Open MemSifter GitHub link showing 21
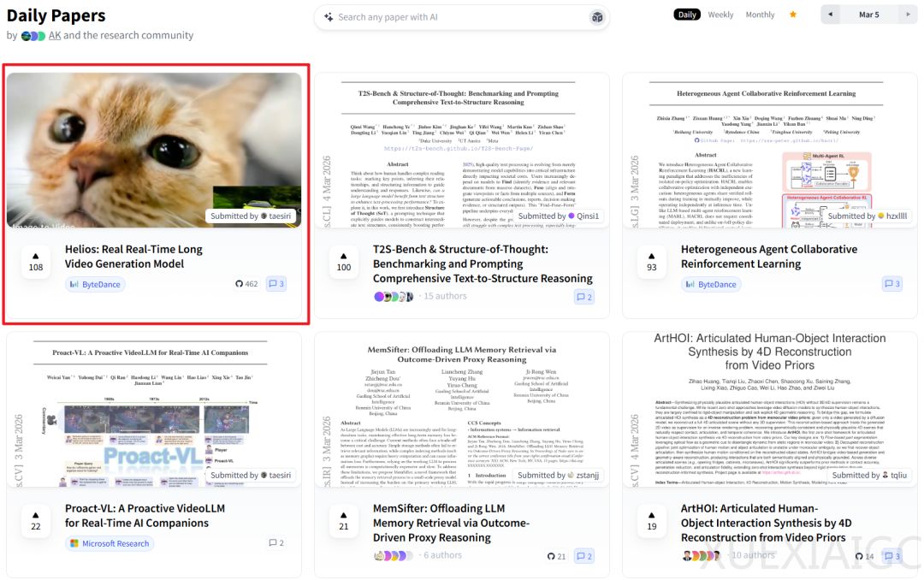This screenshot has width=924, height=580. click(557, 556)
